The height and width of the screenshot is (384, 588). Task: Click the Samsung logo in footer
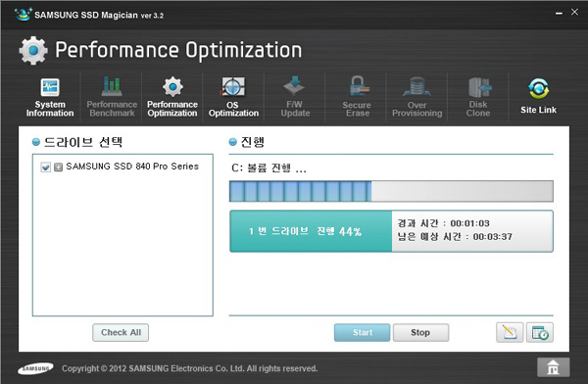point(35,368)
